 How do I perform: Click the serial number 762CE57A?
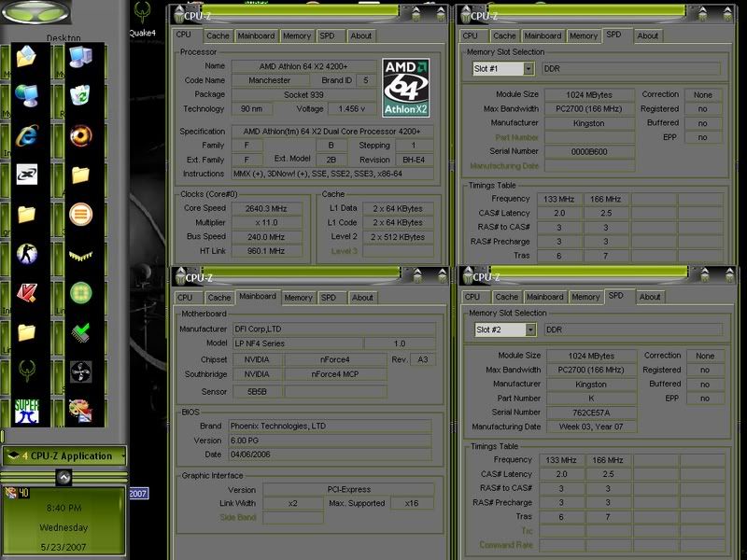pyautogui.click(x=591, y=413)
